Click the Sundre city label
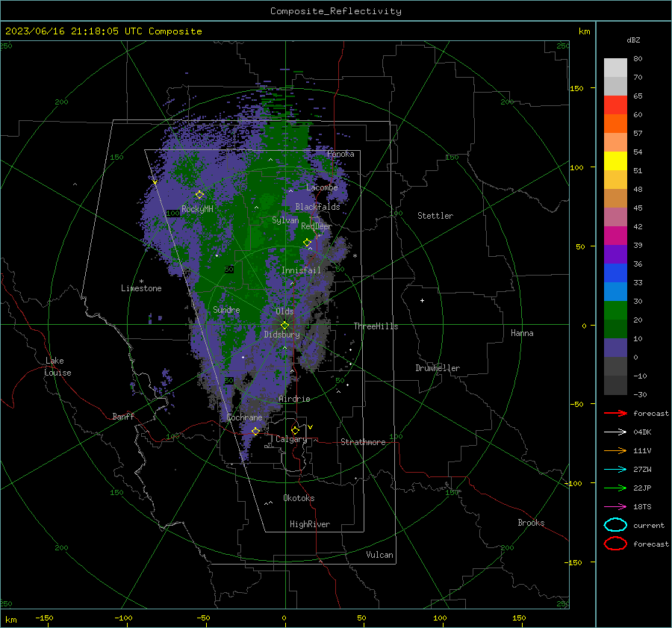This screenshot has height=628, width=672. tap(226, 309)
